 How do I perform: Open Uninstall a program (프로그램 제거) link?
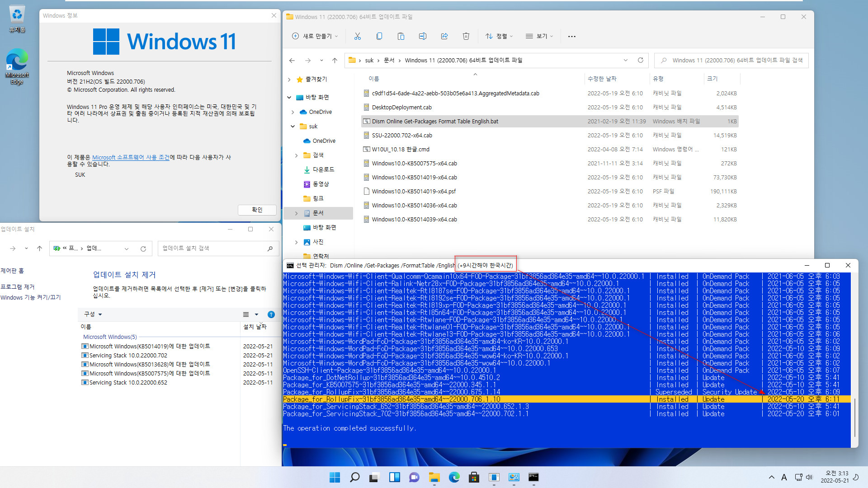[18, 287]
